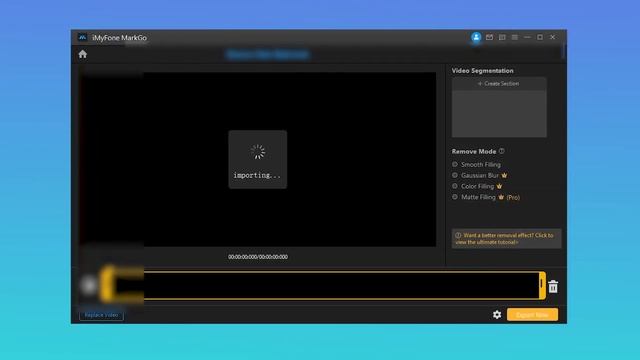Close the MarkGo window

(553, 37)
